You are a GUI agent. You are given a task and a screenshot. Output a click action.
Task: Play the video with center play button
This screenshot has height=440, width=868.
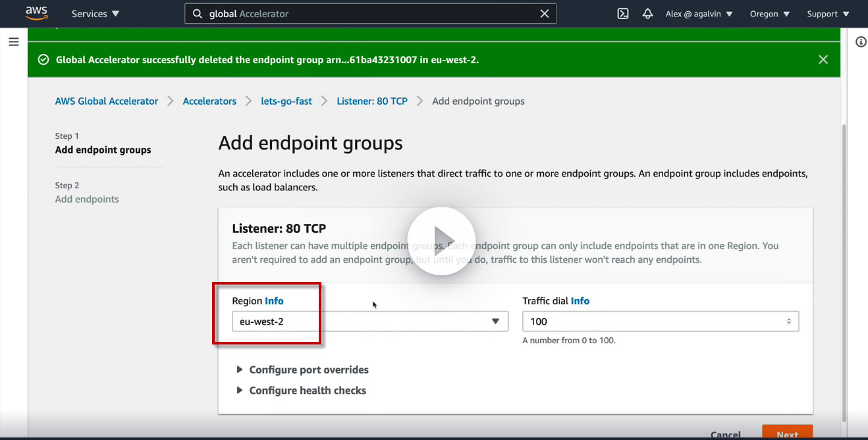441,241
